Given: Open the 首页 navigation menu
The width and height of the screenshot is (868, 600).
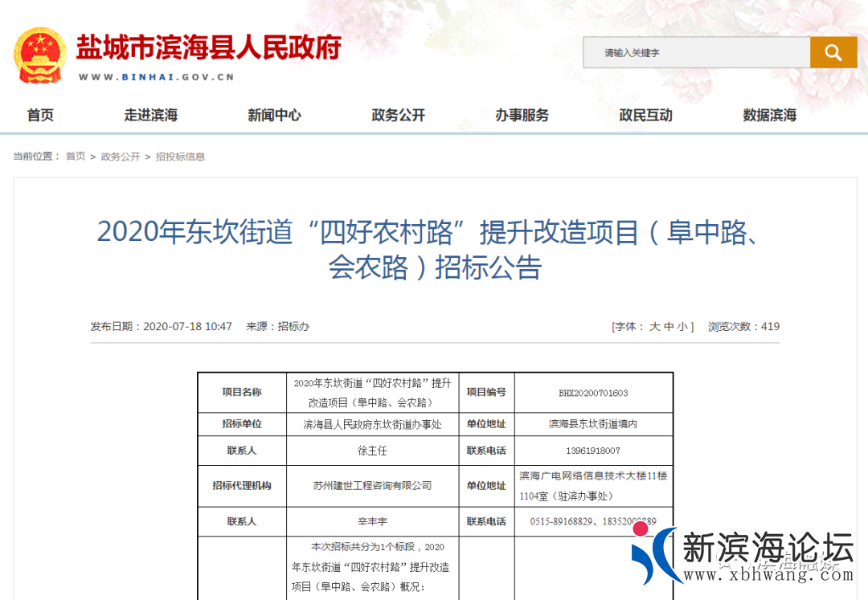Looking at the screenshot, I should [x=40, y=115].
